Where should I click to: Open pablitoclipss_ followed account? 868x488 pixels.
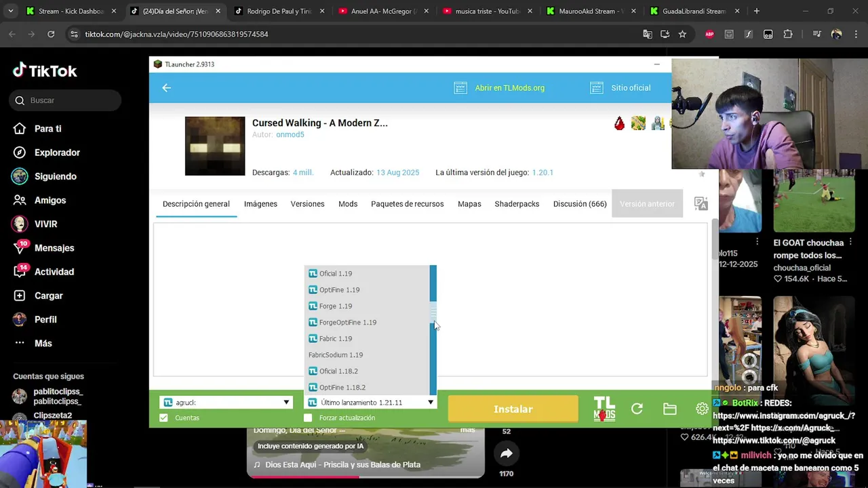[58, 396]
